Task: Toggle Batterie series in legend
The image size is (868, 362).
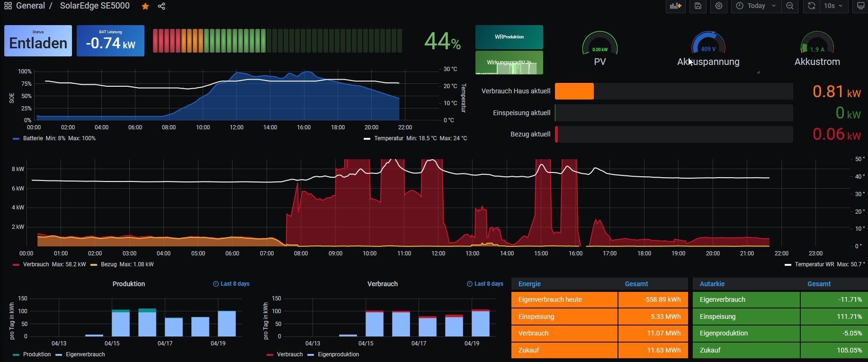Action: [33, 138]
